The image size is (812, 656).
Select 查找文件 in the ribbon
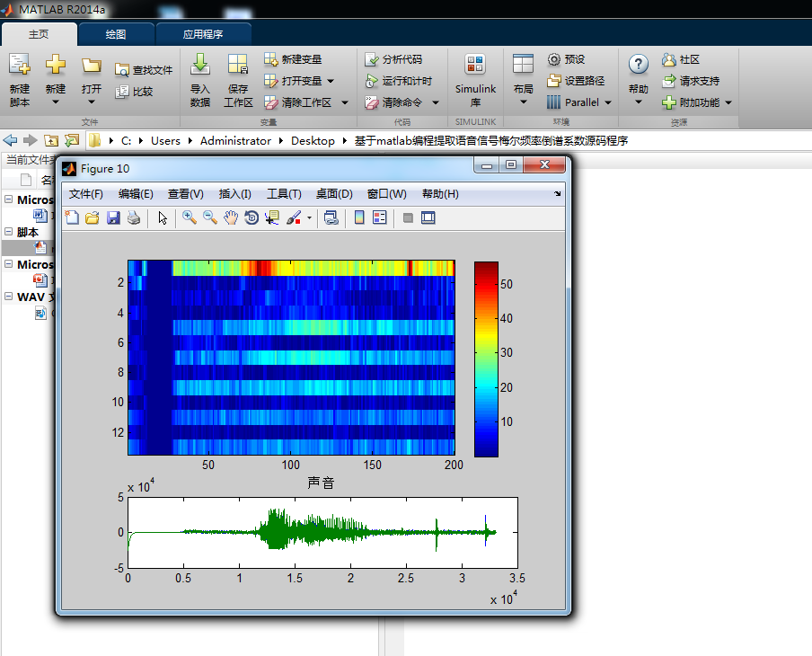click(144, 70)
